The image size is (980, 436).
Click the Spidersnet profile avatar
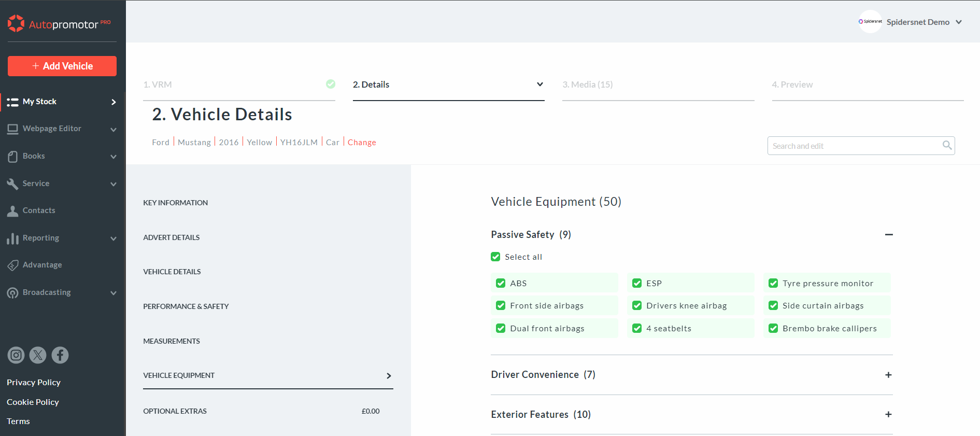[x=870, y=22]
